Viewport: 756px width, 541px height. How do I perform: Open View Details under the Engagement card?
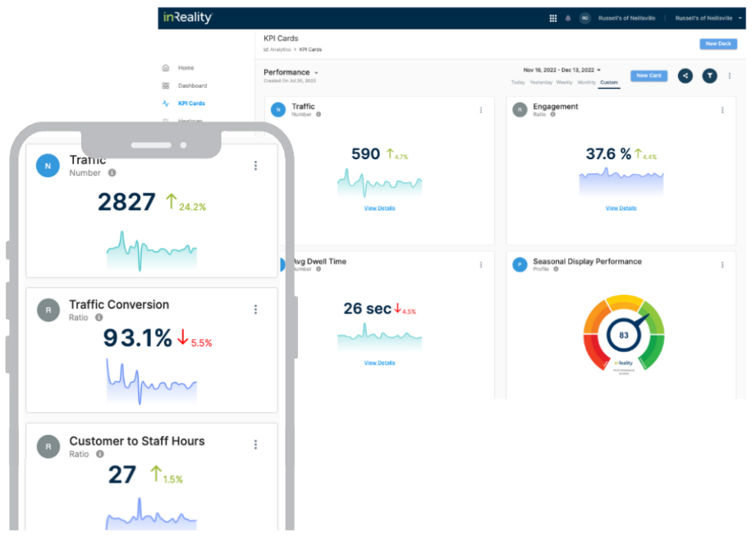(621, 208)
